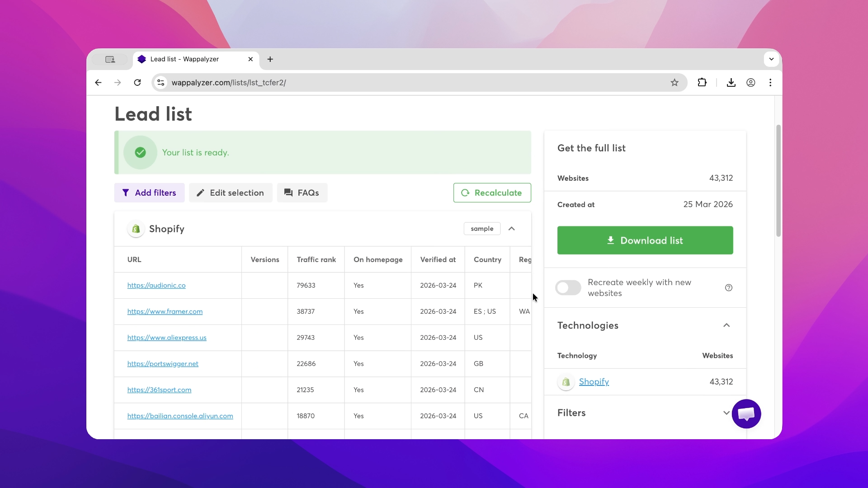
Task: Click the country cell ES ; US
Action: (485, 312)
